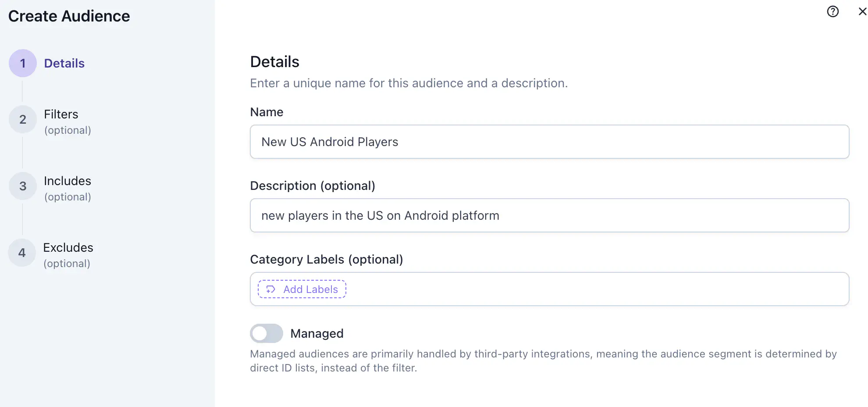Image resolution: width=868 pixels, height=407 pixels.
Task: Click the Managed label to flip the toggle
Action: pyautogui.click(x=317, y=333)
